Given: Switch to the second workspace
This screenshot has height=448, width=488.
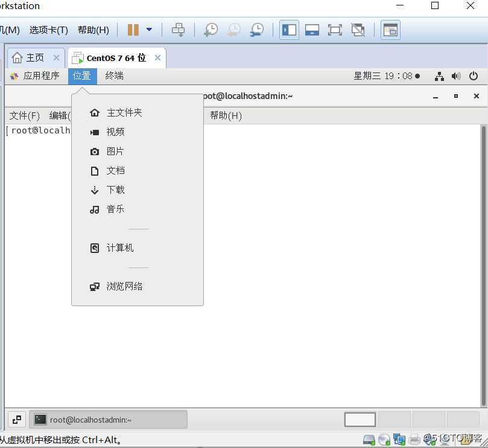Looking at the screenshot, I should tap(395, 420).
